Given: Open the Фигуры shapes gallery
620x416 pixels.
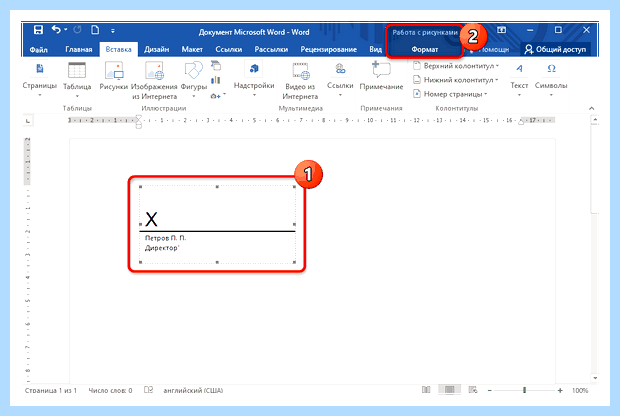Looking at the screenshot, I should pyautogui.click(x=194, y=79).
